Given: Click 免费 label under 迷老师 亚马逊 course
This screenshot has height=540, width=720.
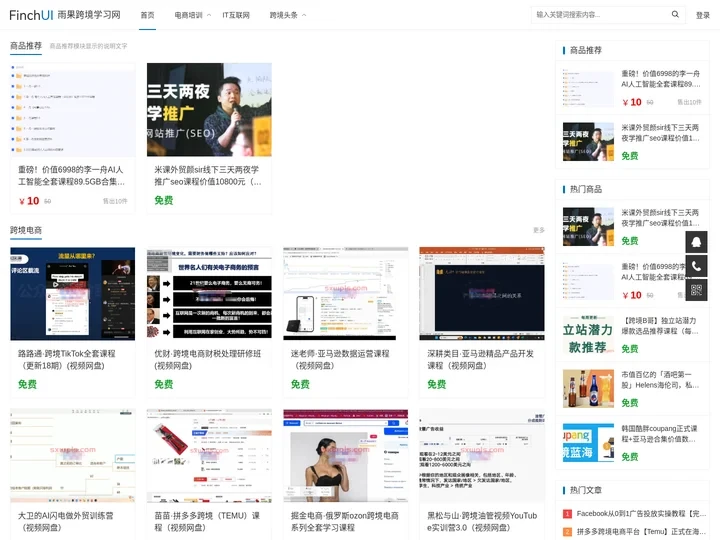Looking at the screenshot, I should click(x=300, y=384).
